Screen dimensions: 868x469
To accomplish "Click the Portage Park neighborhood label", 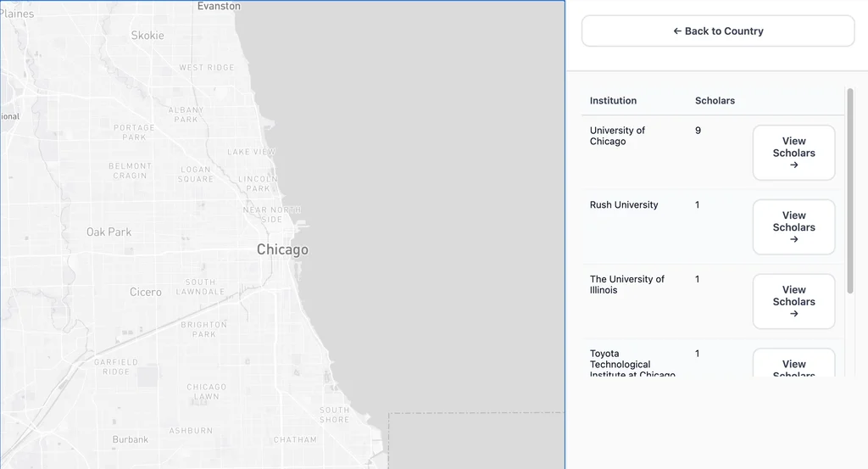I will coord(134,132).
